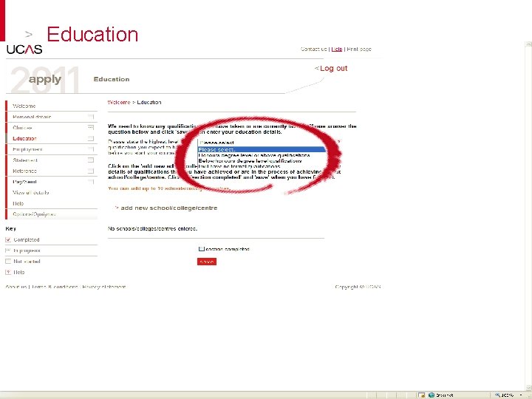This screenshot has width=532, height=399.
Task: Open Privacy statement footer link
Action: [x=104, y=287]
